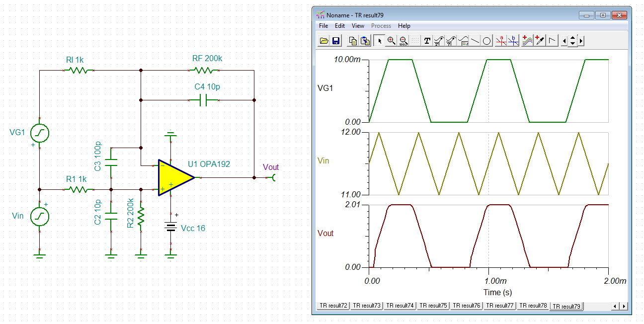Click toolbar left arrow button

(564, 41)
